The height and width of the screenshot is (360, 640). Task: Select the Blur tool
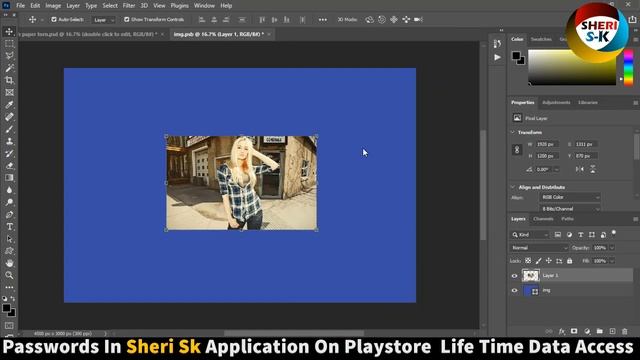coord(9,190)
